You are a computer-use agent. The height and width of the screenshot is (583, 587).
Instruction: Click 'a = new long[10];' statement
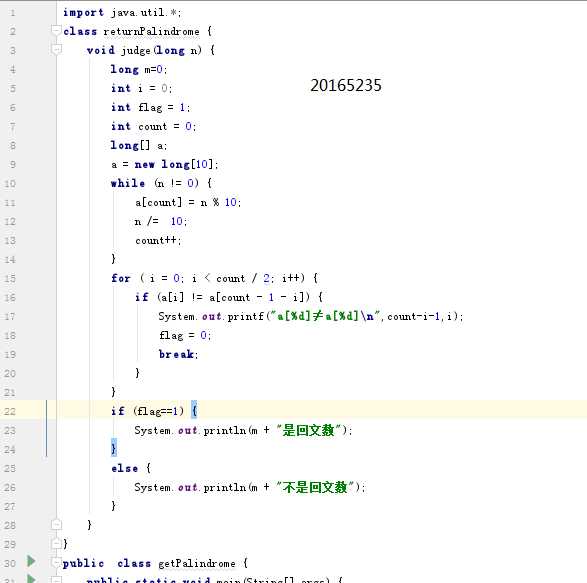[x=164, y=164]
